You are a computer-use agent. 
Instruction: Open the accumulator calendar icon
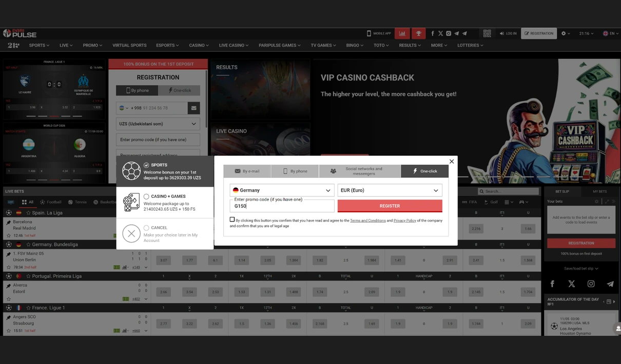609,301
